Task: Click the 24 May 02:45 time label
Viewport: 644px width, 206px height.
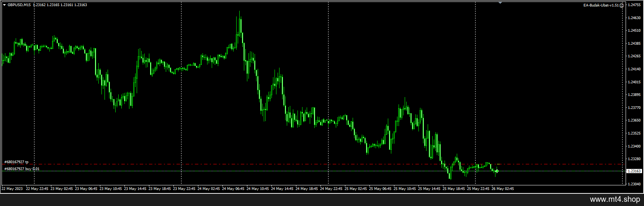Action: (209, 189)
